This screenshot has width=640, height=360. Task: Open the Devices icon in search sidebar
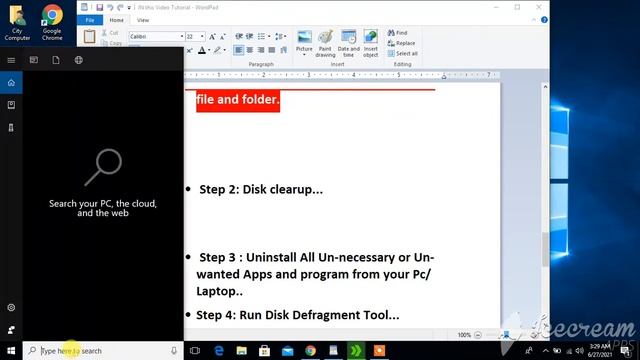11,128
